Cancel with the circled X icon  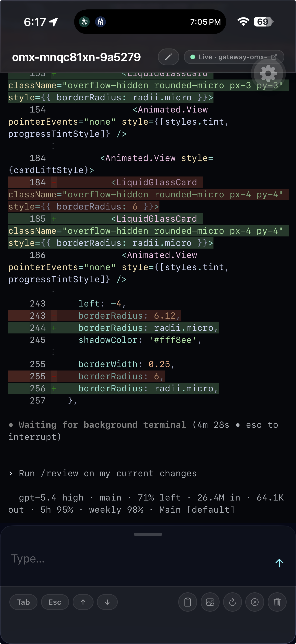[255, 602]
